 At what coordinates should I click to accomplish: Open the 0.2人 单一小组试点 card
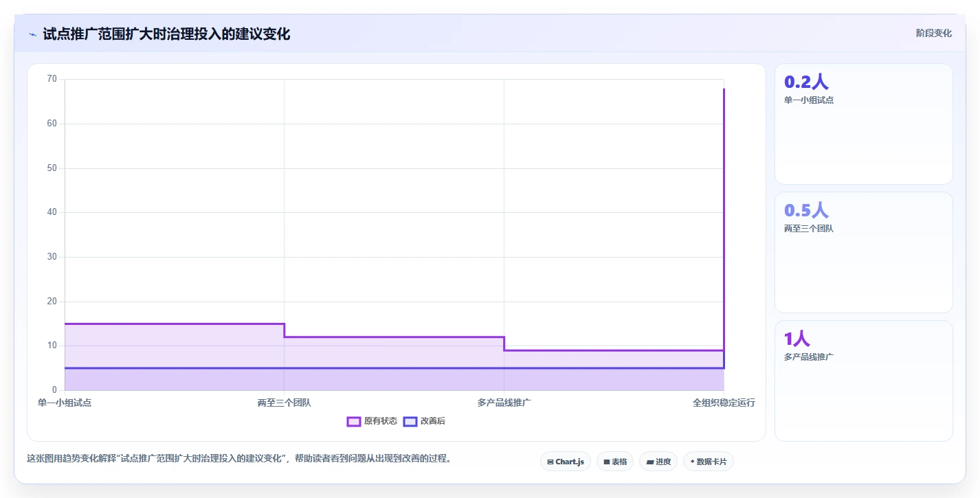coord(864,124)
